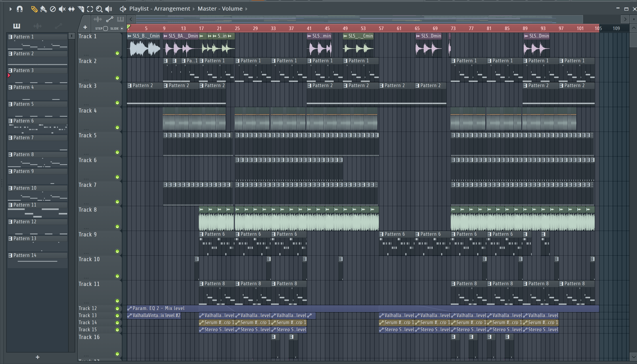637x364 pixels.
Task: Choose the Select marquee tool
Action: (x=90, y=9)
